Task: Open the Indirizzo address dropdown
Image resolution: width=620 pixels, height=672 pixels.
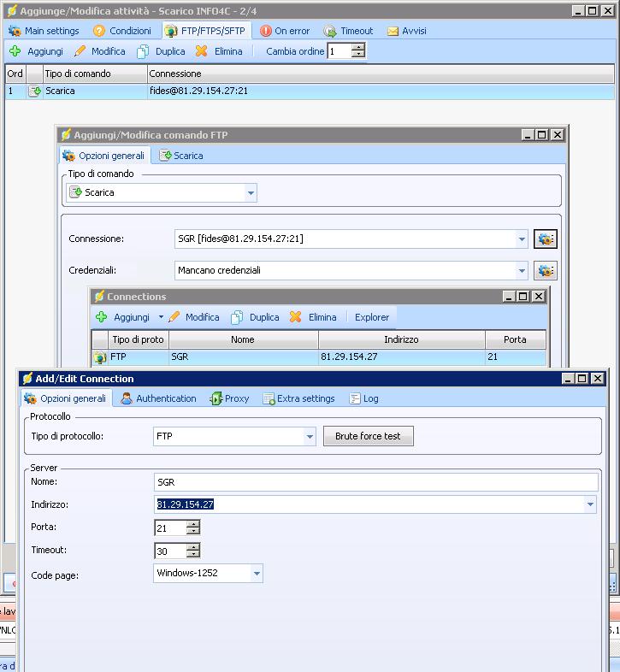Action: (x=589, y=504)
